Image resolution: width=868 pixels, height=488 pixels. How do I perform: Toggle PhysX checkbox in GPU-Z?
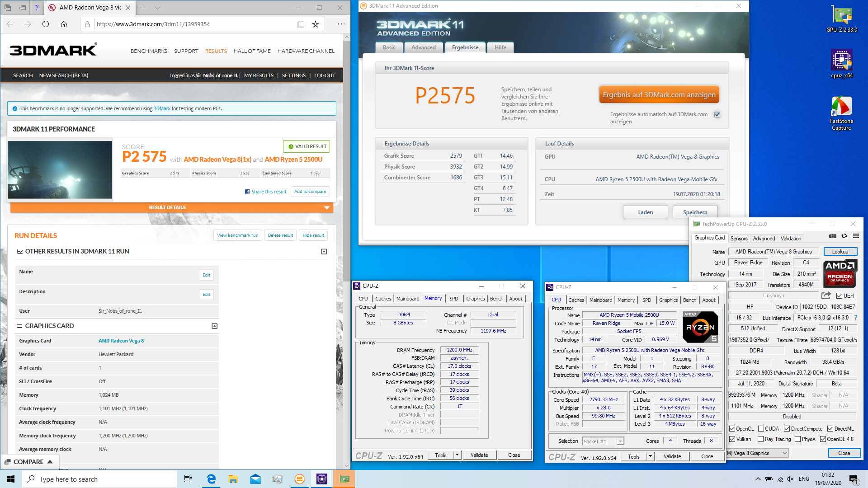click(797, 439)
